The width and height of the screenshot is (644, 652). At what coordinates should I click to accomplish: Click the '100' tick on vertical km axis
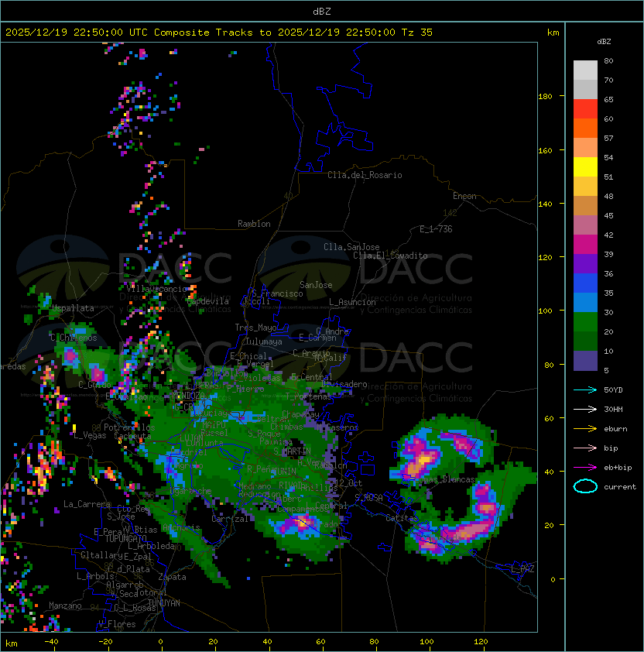click(545, 311)
